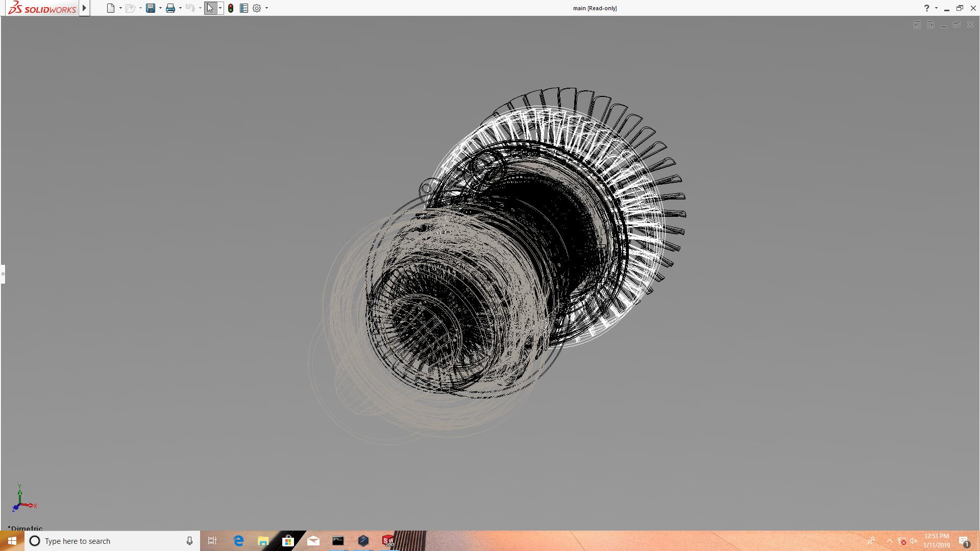Click the SOLIDWORKS logo
This screenshot has height=551, width=980.
[42, 8]
